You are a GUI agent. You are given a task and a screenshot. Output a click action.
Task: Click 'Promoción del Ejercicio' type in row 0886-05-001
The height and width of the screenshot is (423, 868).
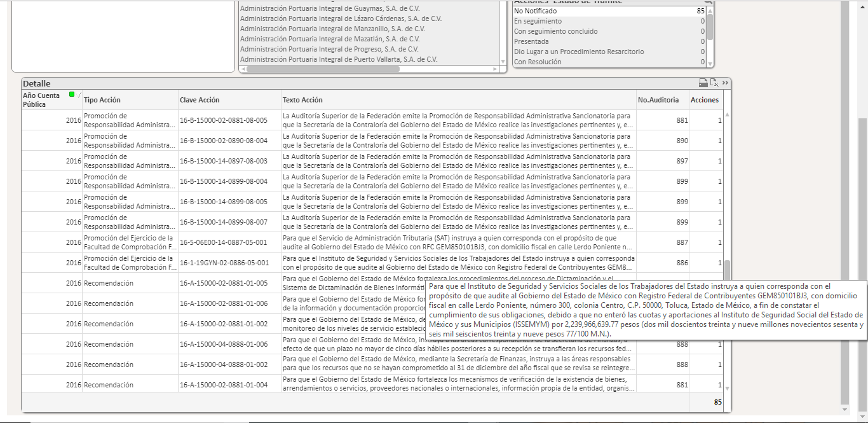pyautogui.click(x=129, y=263)
